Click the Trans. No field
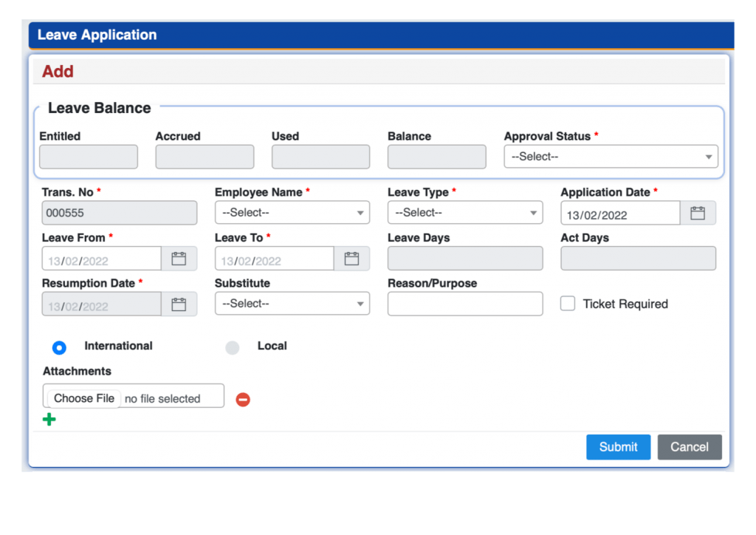Image resolution: width=756 pixels, height=535 pixels. (119, 212)
